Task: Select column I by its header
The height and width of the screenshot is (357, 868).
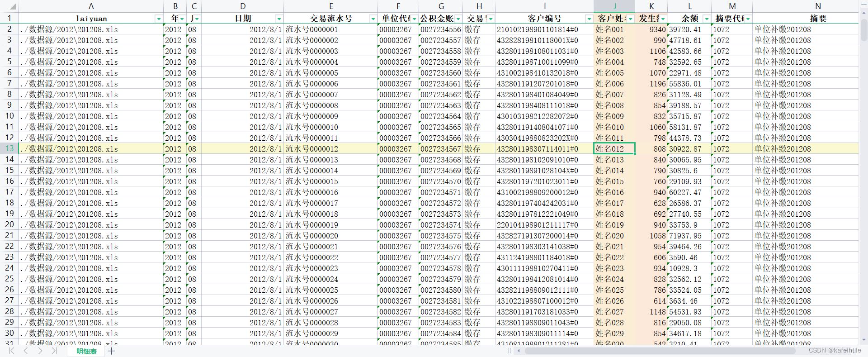Action: click(545, 6)
